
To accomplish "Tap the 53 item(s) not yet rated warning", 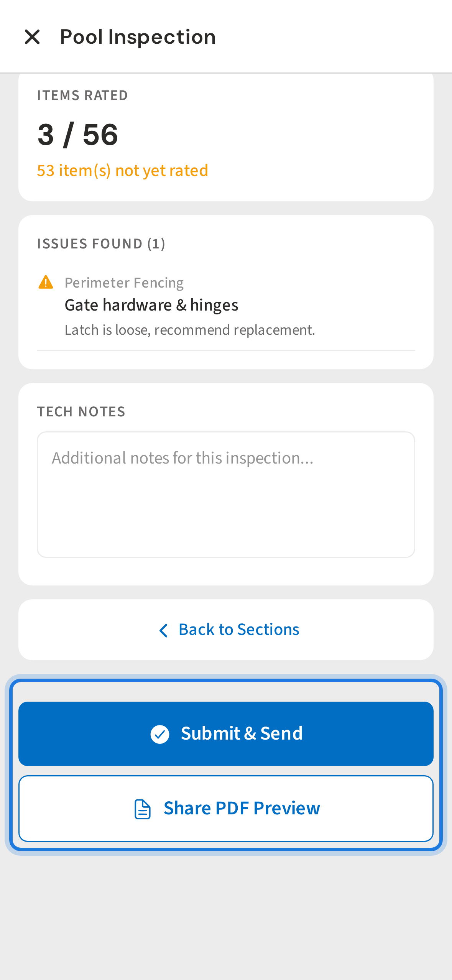I will pyautogui.click(x=123, y=170).
